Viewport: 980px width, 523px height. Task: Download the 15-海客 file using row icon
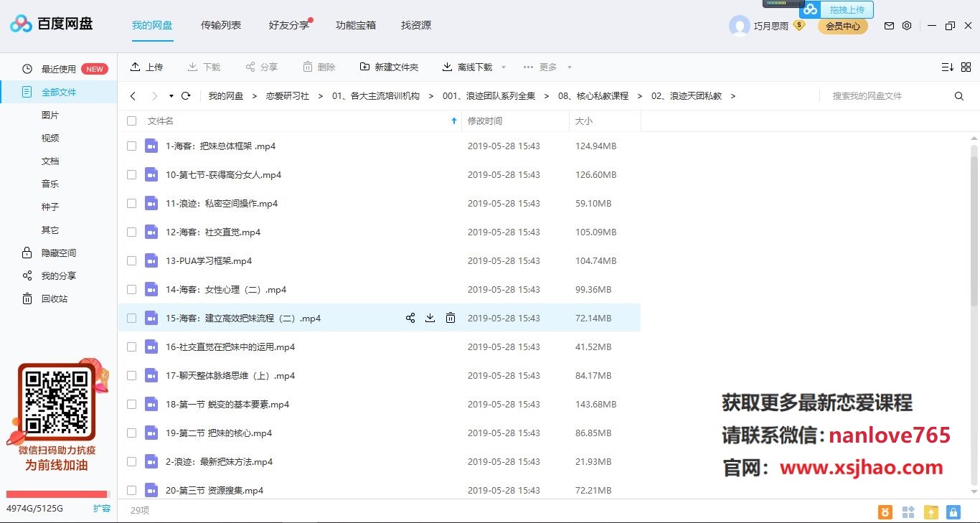[x=430, y=318]
